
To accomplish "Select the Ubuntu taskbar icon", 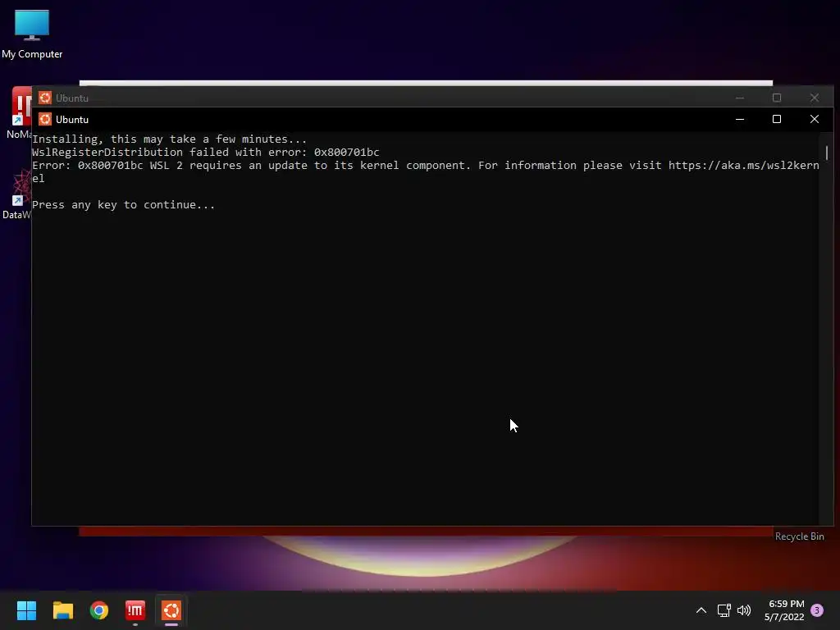I will 171,610.
